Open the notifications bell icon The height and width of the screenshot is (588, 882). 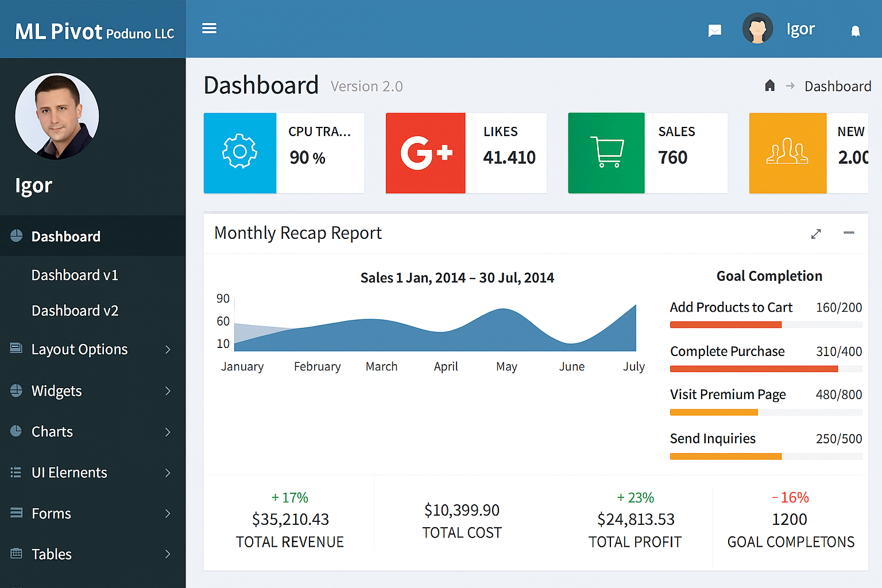[x=855, y=31]
